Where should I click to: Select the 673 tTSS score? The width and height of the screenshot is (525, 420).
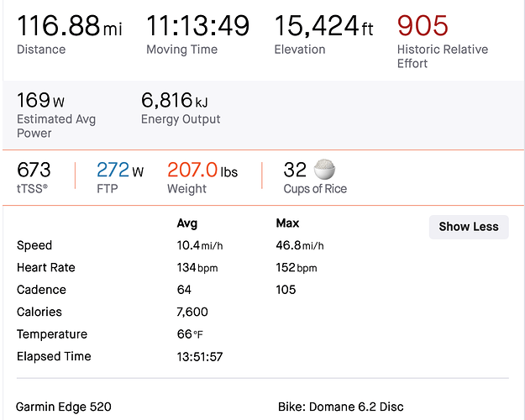click(x=34, y=170)
